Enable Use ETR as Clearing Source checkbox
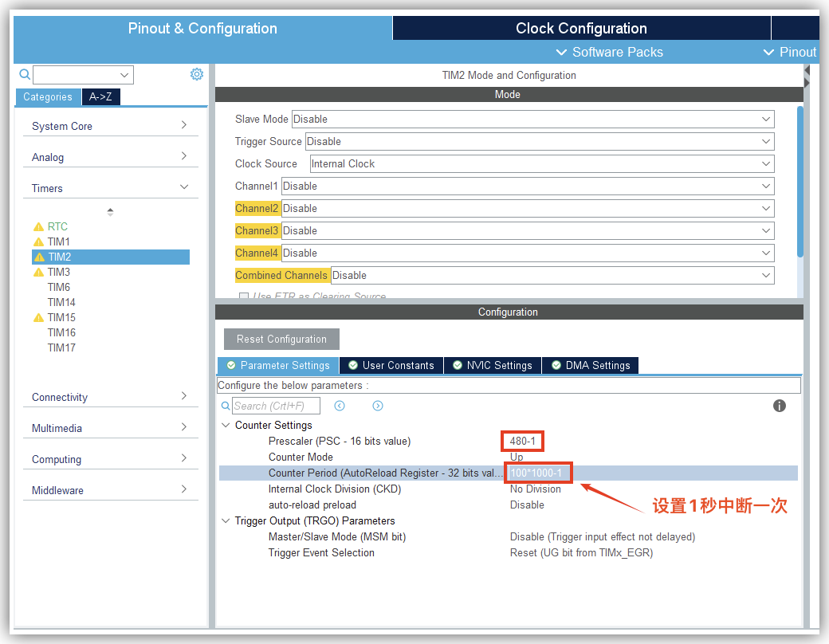Viewport: 829px width, 644px height. (x=244, y=296)
